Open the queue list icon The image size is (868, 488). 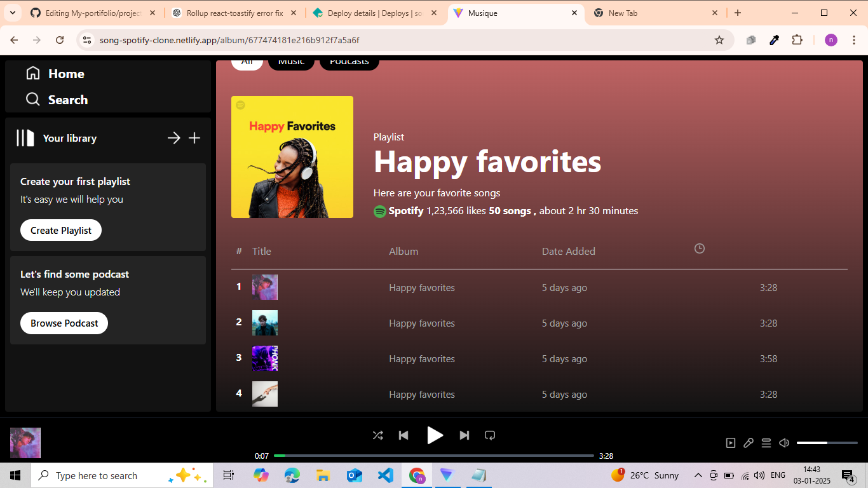pyautogui.click(x=766, y=443)
